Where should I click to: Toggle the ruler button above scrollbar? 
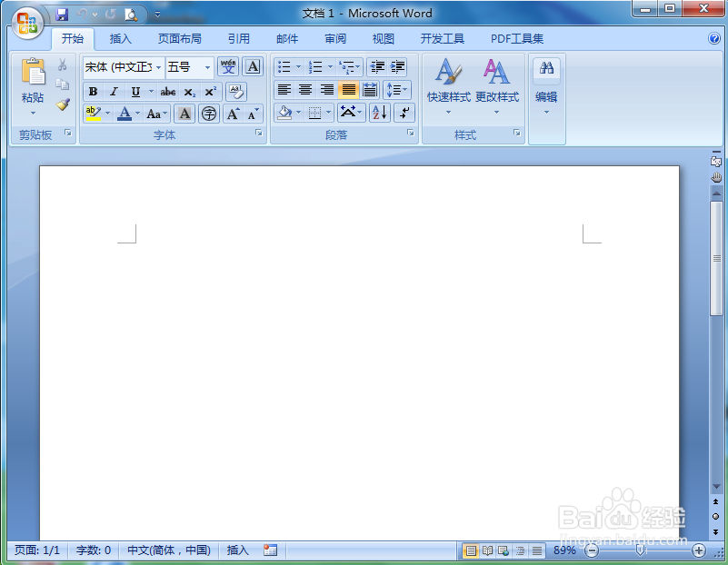[x=716, y=160]
